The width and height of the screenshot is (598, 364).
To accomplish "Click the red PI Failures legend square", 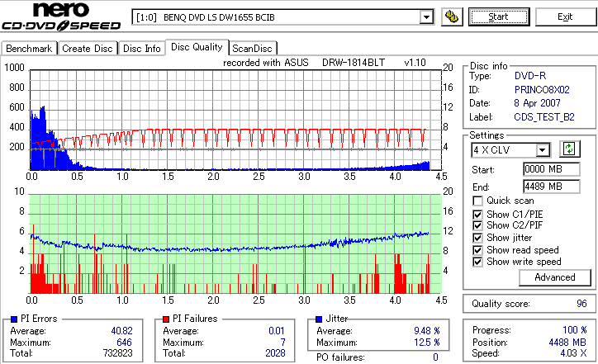I will coord(166,319).
